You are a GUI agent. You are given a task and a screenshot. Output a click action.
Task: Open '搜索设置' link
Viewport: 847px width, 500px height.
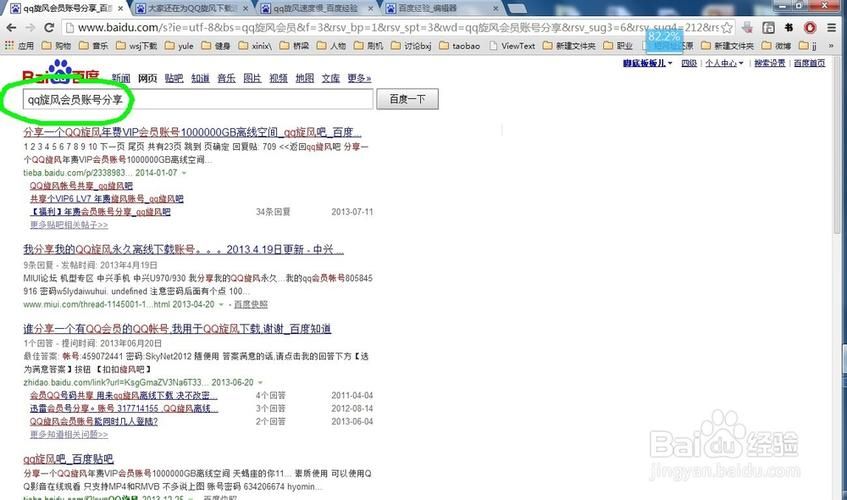770,63
